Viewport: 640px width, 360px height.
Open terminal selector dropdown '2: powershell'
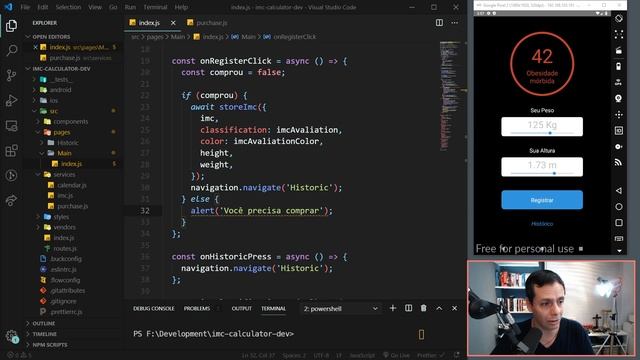[x=340, y=309]
